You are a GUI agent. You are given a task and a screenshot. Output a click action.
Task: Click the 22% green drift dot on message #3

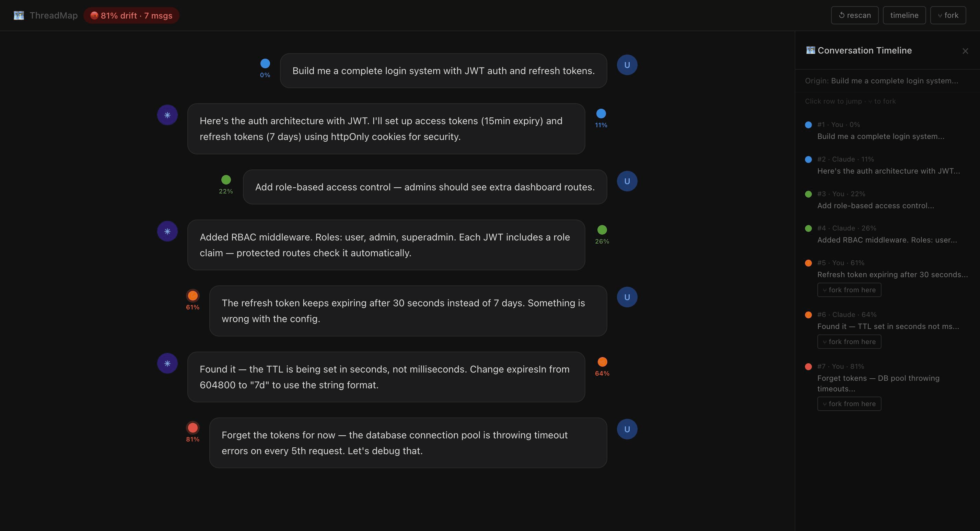(226, 181)
